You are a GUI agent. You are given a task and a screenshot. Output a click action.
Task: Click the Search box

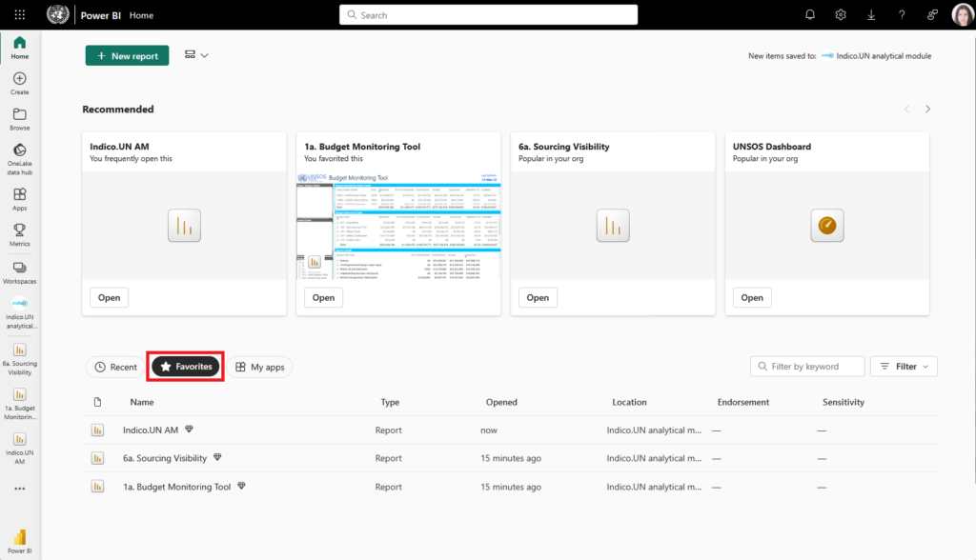tap(489, 15)
